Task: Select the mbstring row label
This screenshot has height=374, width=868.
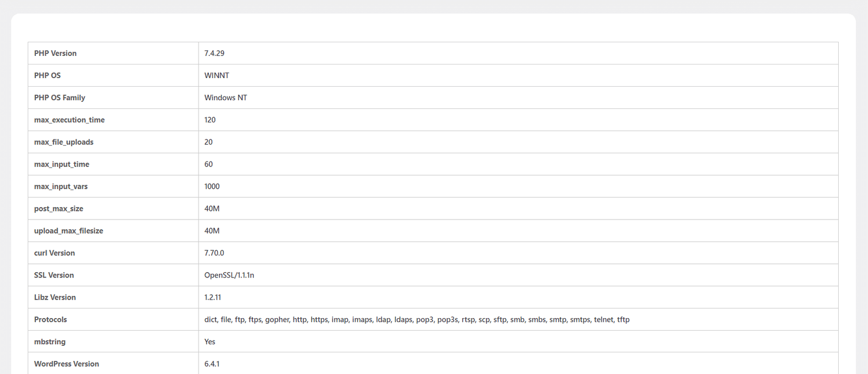Action: coord(50,342)
